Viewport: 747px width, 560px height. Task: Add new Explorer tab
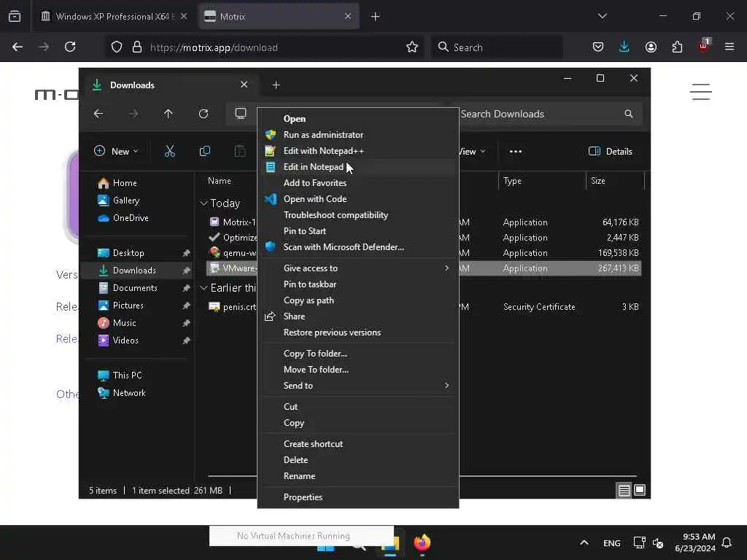click(x=276, y=85)
